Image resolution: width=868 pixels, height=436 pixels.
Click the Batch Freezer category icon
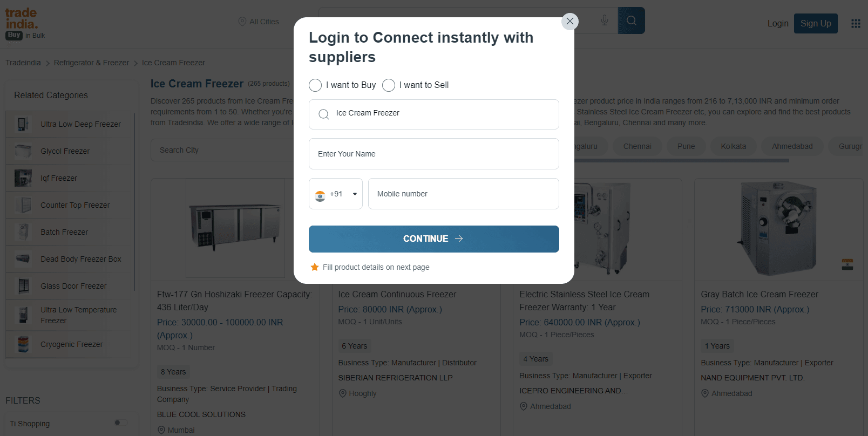point(22,231)
